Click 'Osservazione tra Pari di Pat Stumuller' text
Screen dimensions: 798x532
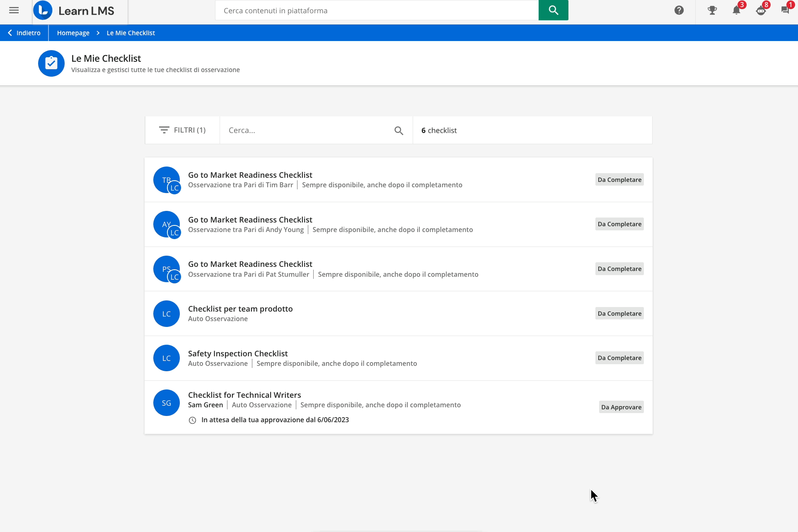[249, 274]
